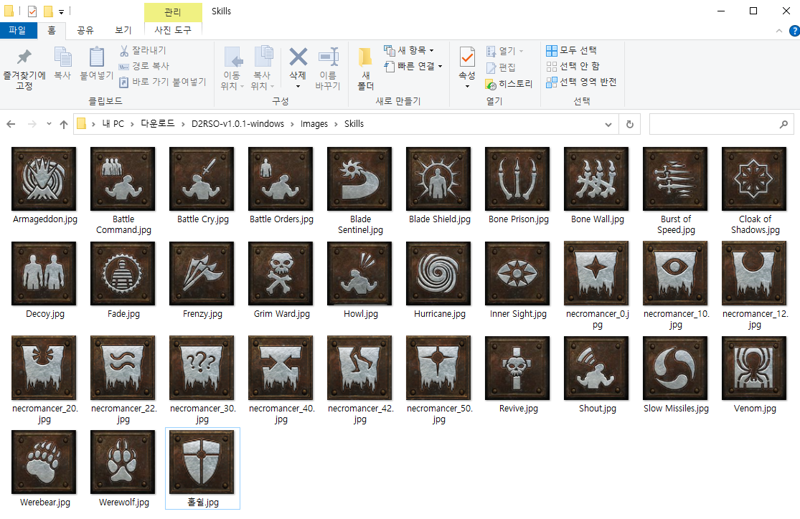
Task: Expand the Delete (삭제) dropdown arrow
Action: tap(298, 86)
